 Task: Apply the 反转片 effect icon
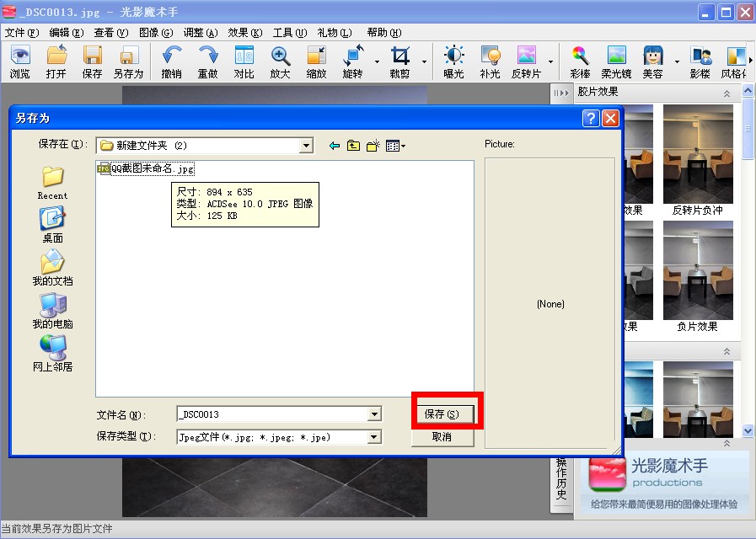[526, 61]
